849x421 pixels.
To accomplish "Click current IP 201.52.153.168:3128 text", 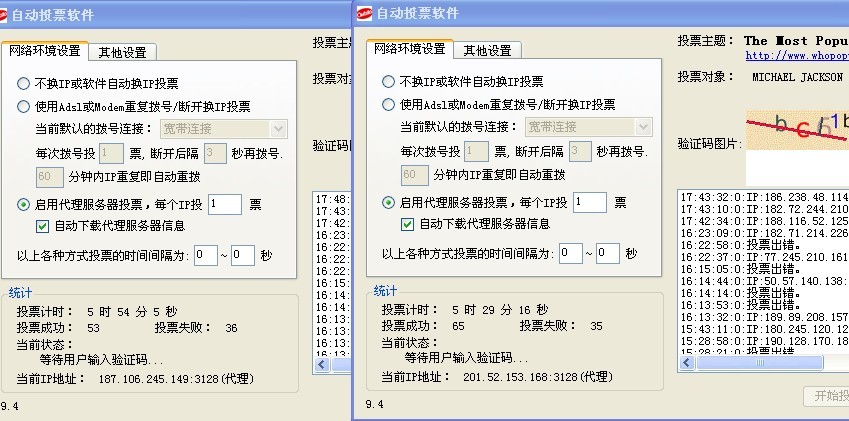I will coord(538,377).
